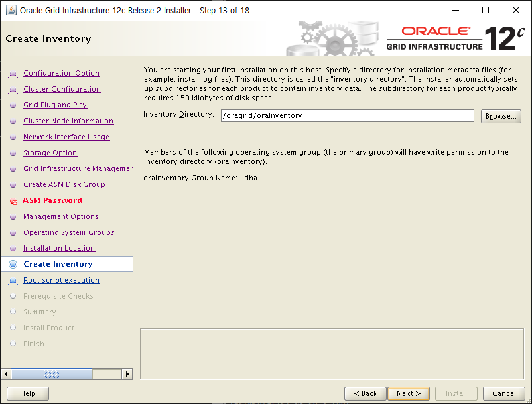
Task: Click the grayed Install Product step
Action: [48, 328]
